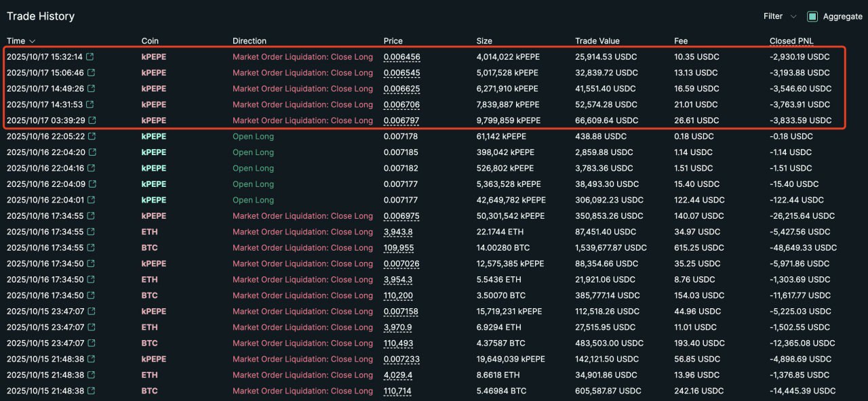
Task: Click the Coin column header
Action: [150, 41]
